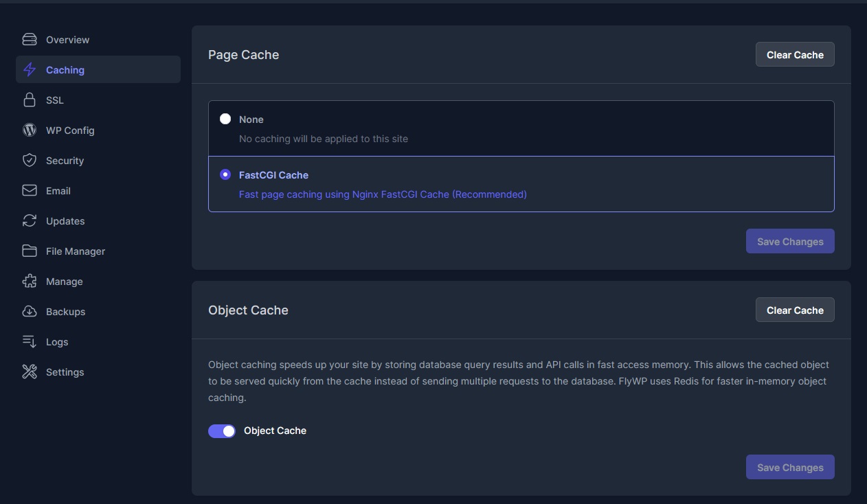Click the SSL padlock icon

point(30,100)
